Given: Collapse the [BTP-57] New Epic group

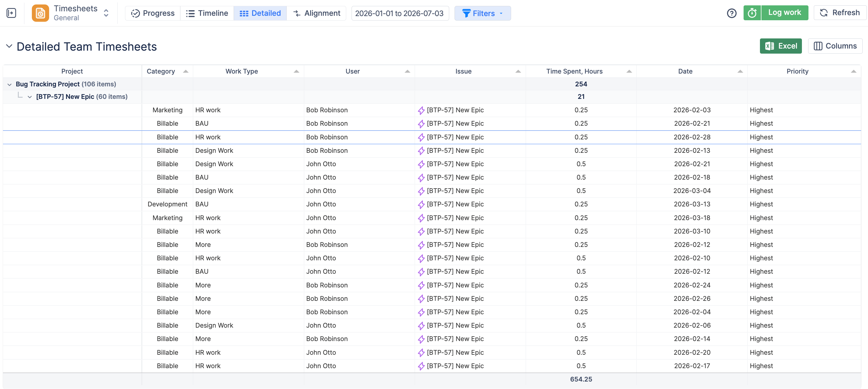Looking at the screenshot, I should pos(30,97).
